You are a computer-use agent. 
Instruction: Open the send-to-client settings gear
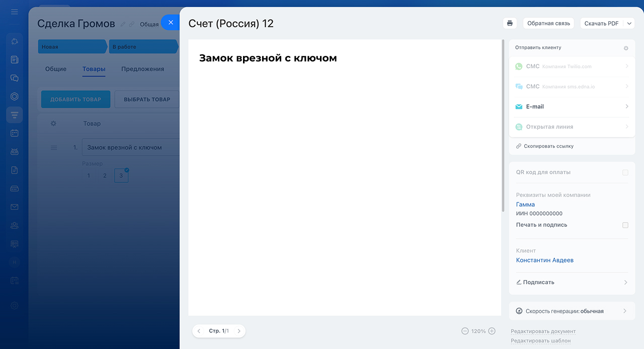[x=626, y=48]
